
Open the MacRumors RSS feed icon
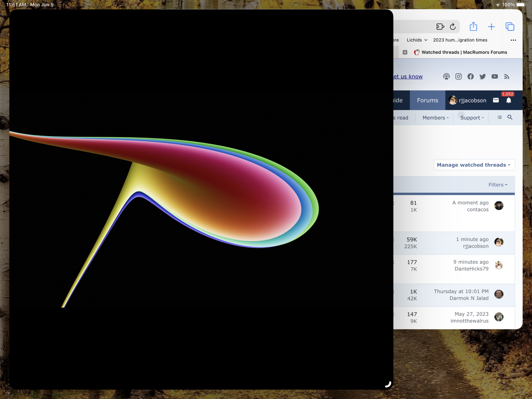[x=506, y=77]
